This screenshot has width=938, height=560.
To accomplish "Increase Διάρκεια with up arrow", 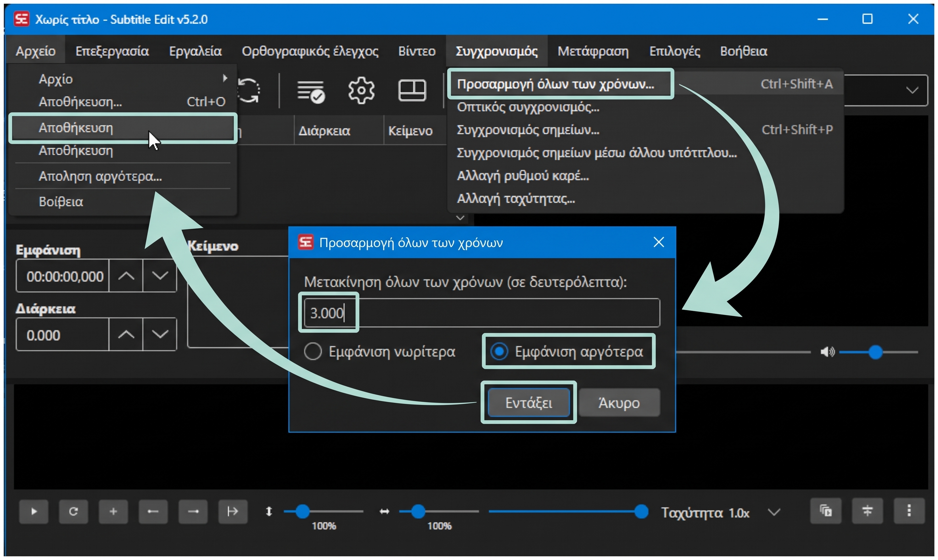I will click(126, 334).
